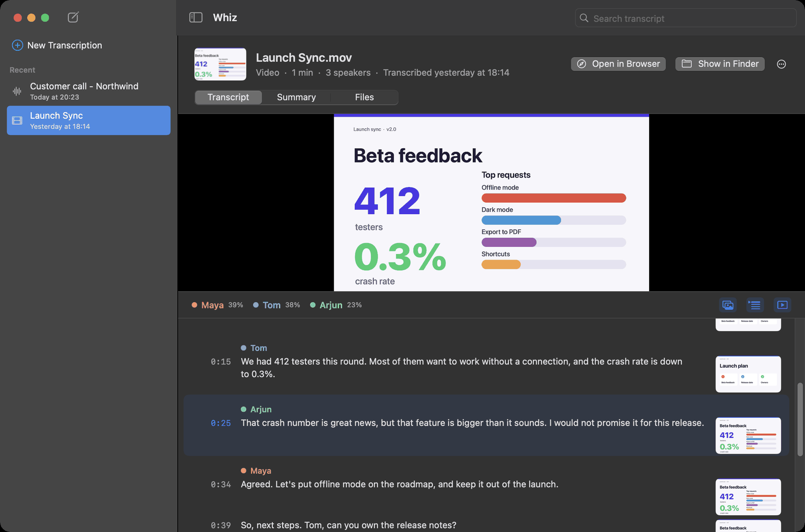Click the line "That crash number is great news"

(x=472, y=423)
